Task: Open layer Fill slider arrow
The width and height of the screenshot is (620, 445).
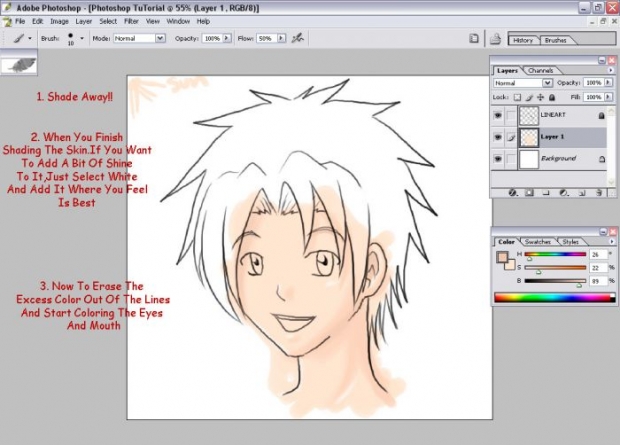Action: 608,97
